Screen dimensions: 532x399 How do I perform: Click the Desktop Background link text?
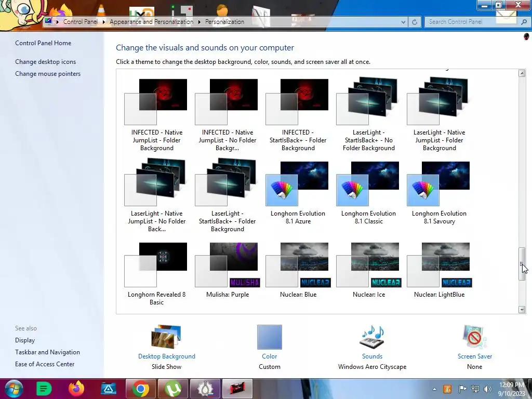[x=167, y=356]
